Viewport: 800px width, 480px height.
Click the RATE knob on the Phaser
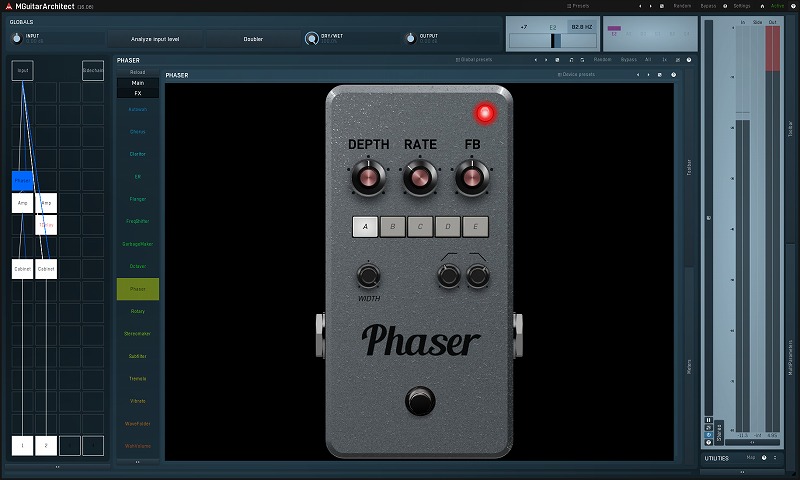point(420,178)
